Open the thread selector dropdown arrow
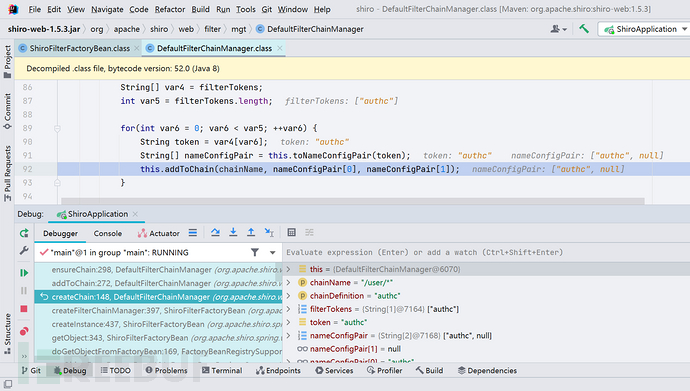 272,252
